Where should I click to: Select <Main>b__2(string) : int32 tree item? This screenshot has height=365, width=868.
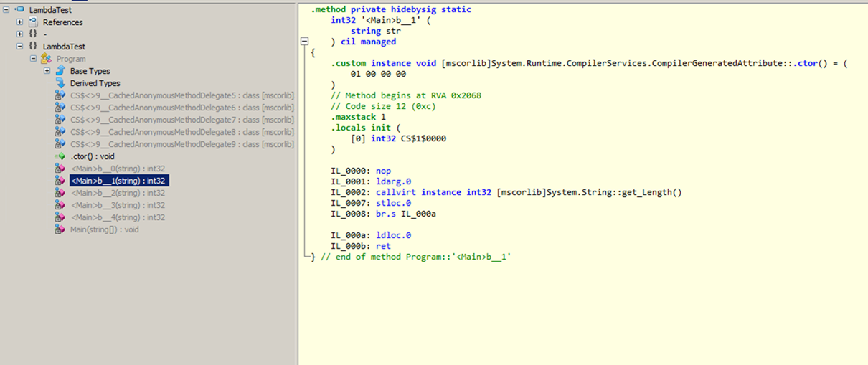point(118,193)
